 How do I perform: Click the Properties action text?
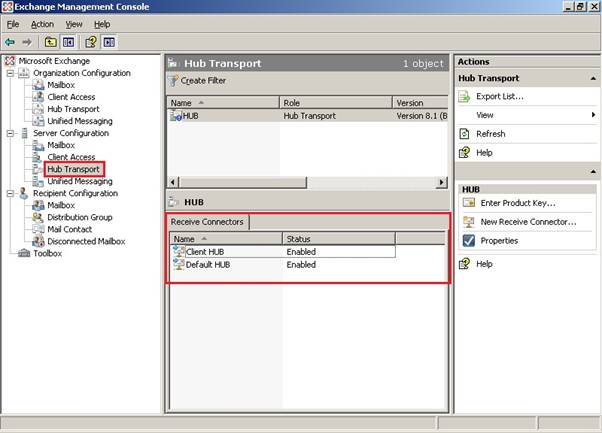(x=499, y=241)
